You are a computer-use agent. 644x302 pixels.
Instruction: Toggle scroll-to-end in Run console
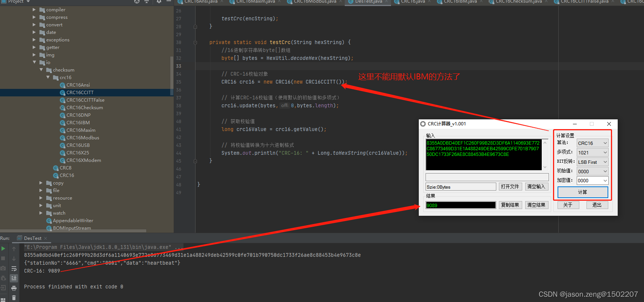(x=14, y=278)
